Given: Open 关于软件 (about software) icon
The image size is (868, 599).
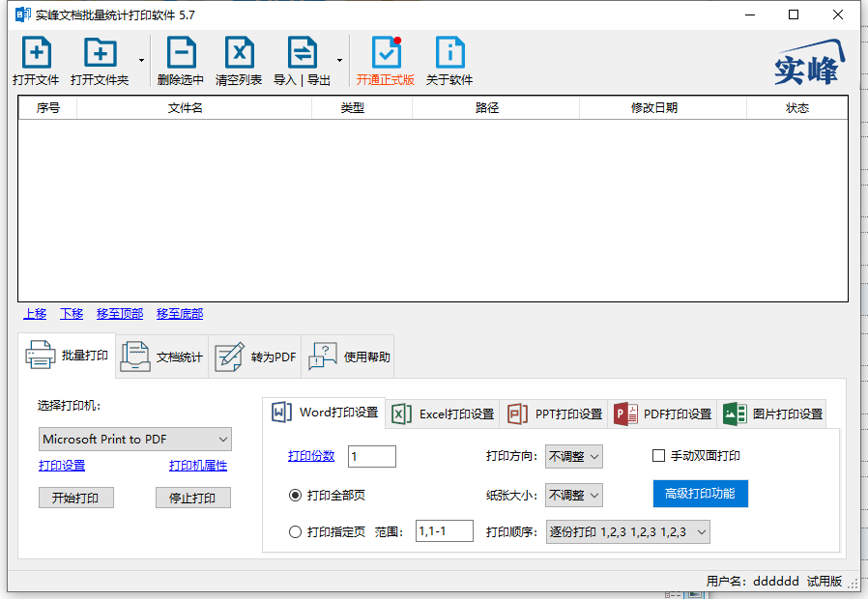Looking at the screenshot, I should click(449, 52).
